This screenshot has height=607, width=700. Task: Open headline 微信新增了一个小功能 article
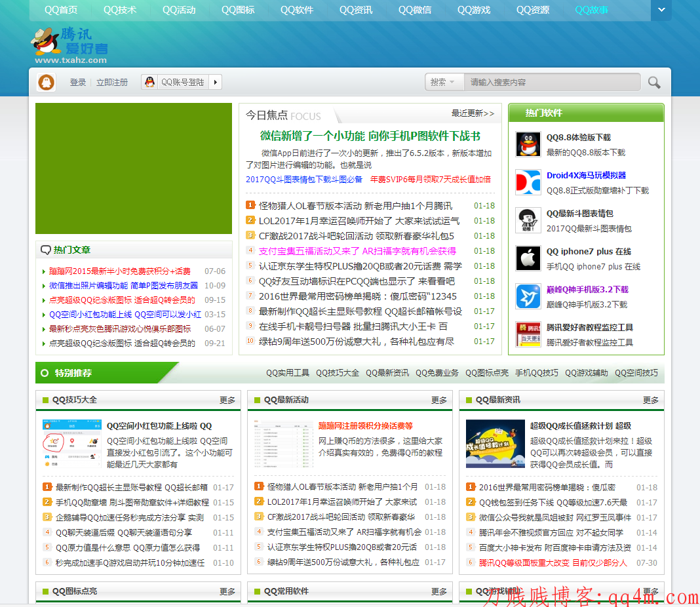[370, 136]
